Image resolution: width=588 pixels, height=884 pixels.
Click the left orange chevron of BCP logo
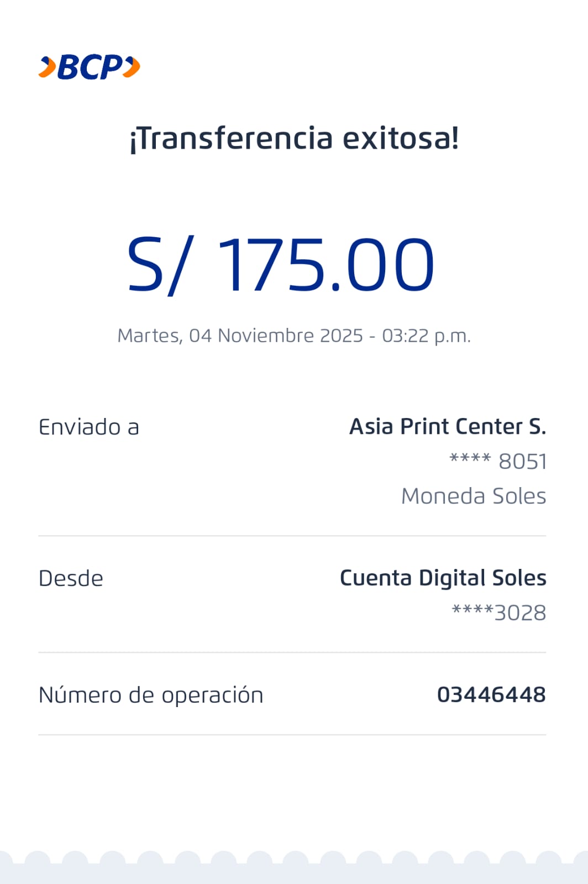pos(48,67)
